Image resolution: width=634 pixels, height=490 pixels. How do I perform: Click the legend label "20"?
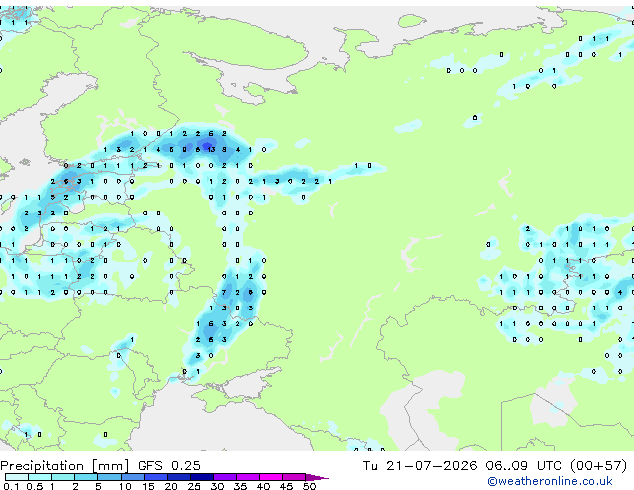(171, 486)
